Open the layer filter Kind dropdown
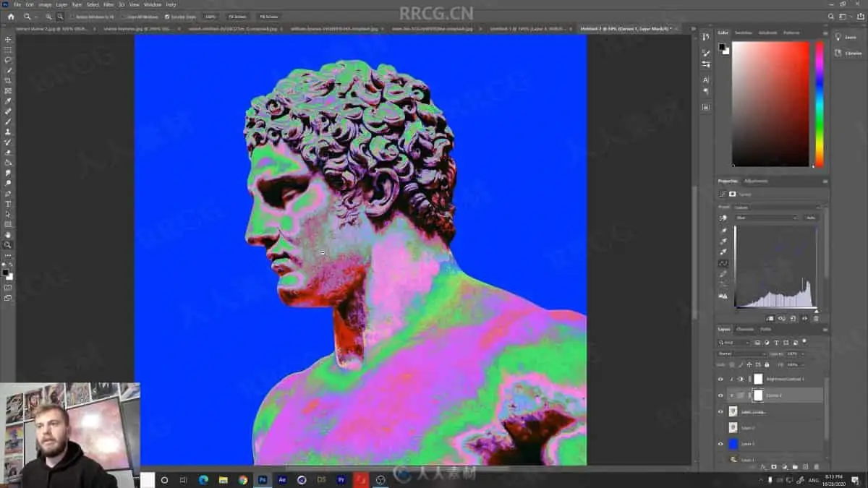The height and width of the screenshot is (488, 868). [733, 343]
